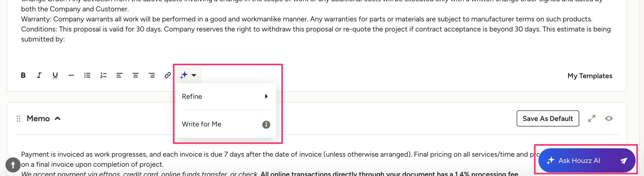Apply bold formatting to the text
This screenshot has height=176, width=644.
pos(23,75)
